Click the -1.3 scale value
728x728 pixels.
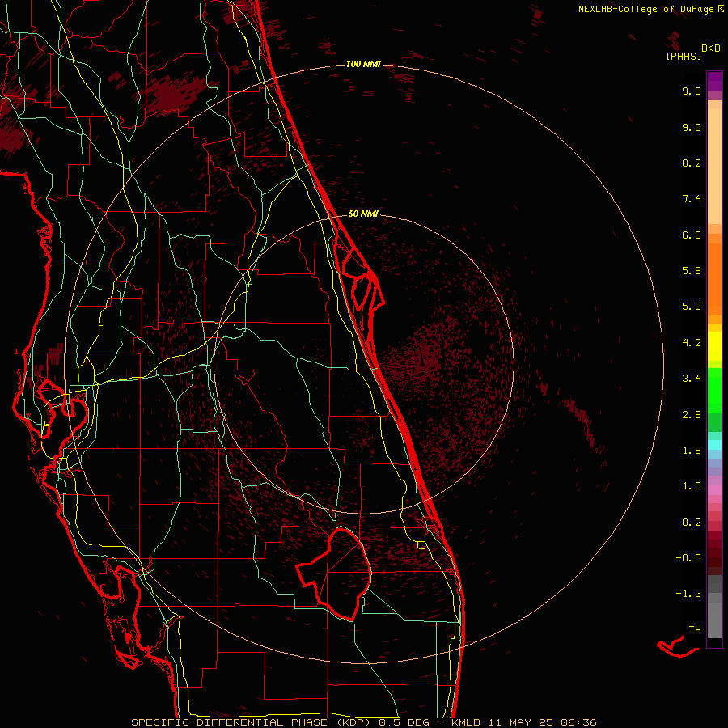click(x=688, y=594)
